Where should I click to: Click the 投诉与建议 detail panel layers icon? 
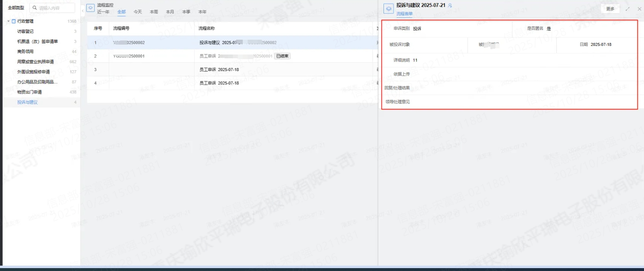[388, 9]
